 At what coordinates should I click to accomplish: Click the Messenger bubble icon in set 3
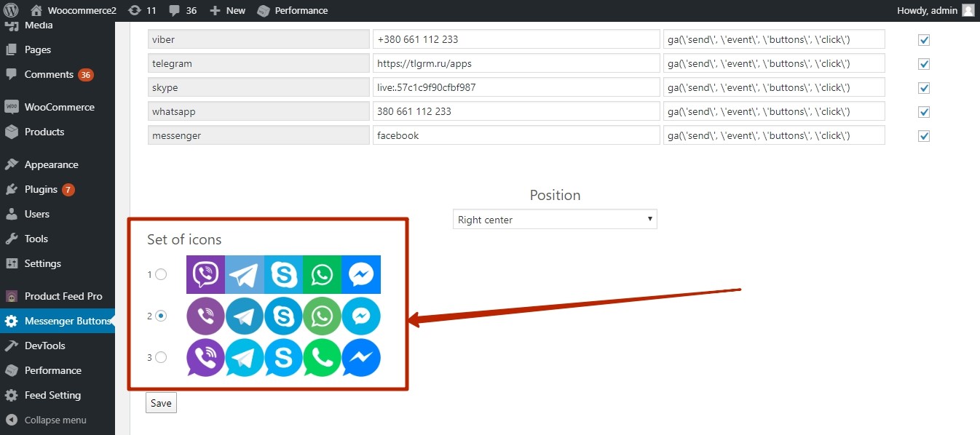point(361,358)
